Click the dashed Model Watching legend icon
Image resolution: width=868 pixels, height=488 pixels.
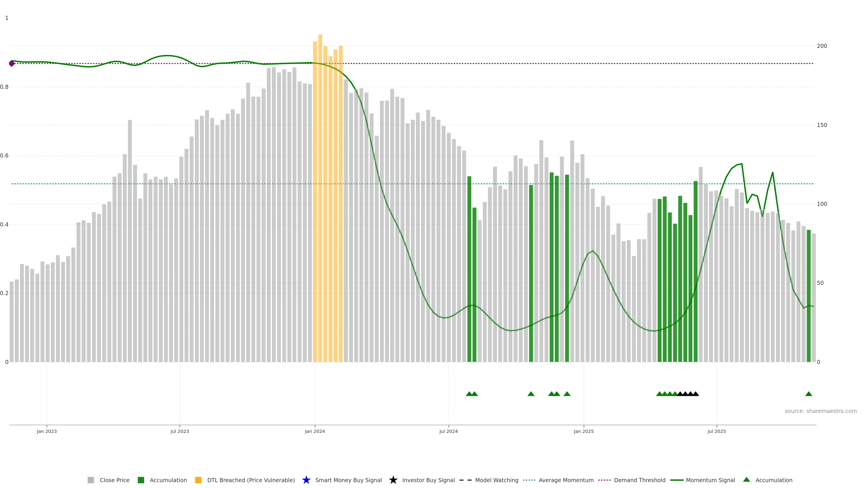[465, 480]
